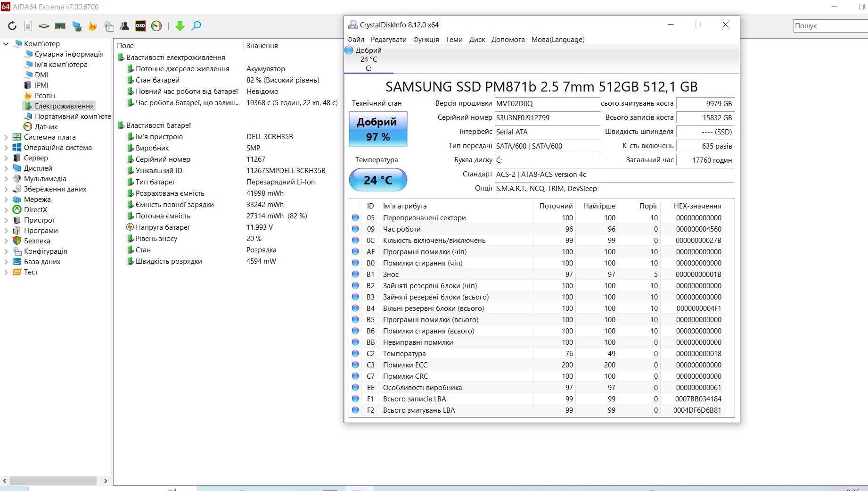
Task: Click the Операційна система Windows logo icon
Action: [17, 147]
